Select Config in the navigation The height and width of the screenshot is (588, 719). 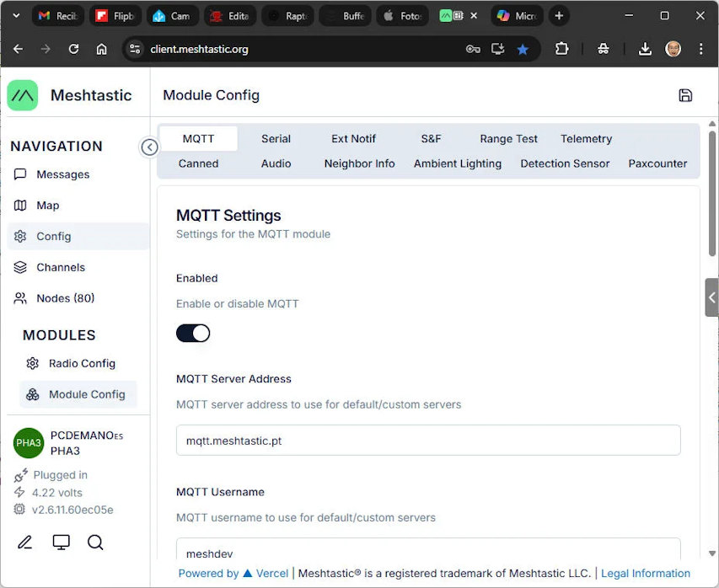coord(78,237)
